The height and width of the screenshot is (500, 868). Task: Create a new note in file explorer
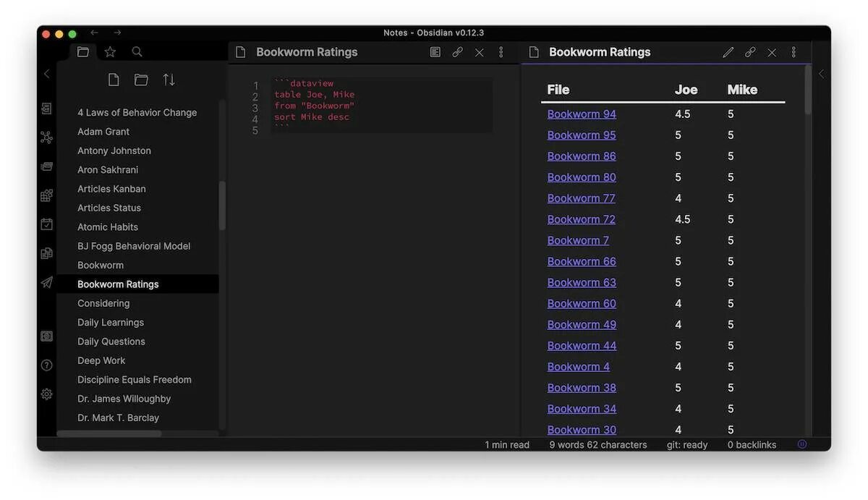(114, 80)
